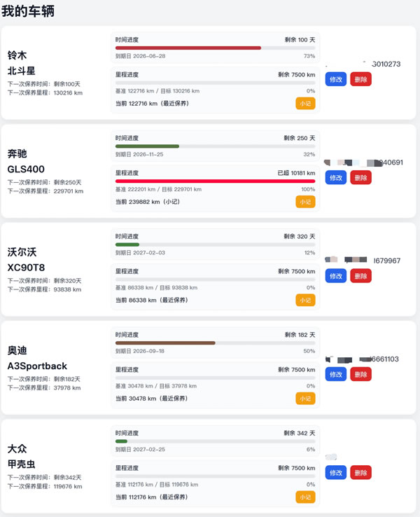Image resolution: width=420 pixels, height=517 pixels.
Task: Delete the 大众 甲壳虫 vehicle
Action: click(x=360, y=472)
